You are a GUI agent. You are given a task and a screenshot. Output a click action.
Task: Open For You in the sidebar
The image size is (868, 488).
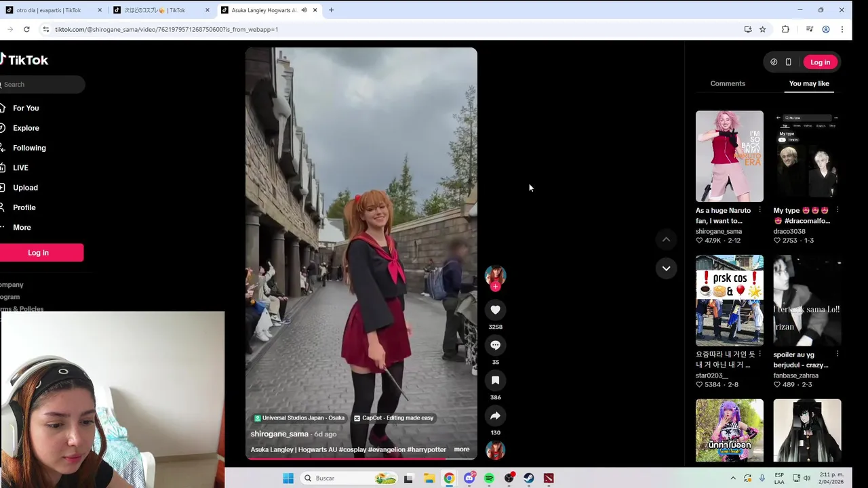[x=26, y=108]
